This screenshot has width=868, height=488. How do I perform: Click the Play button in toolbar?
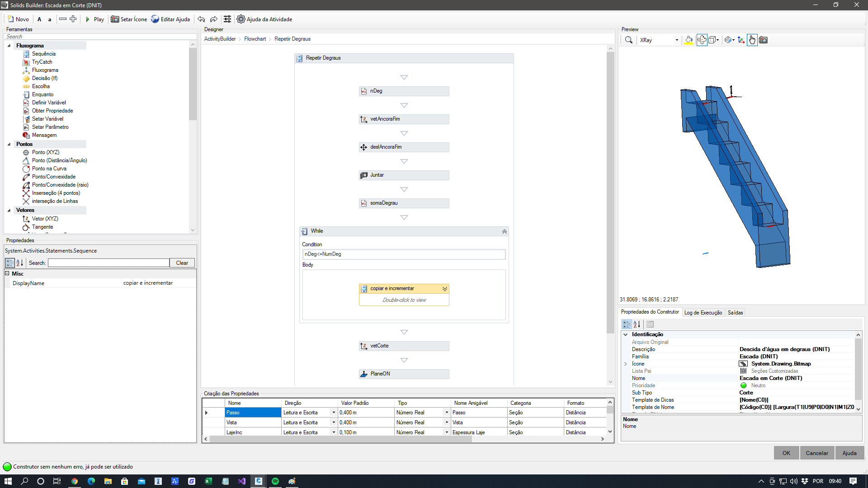(x=94, y=19)
